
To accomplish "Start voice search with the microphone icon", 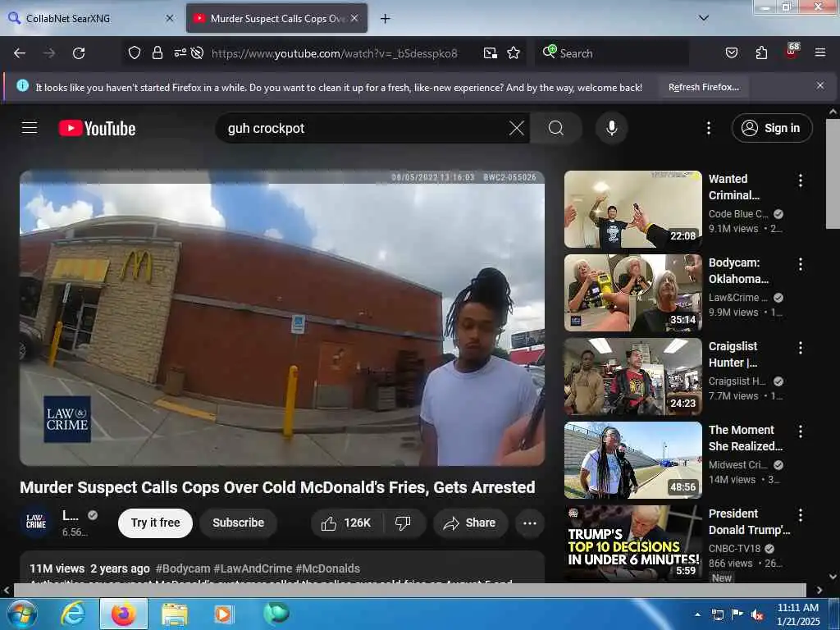I will point(611,128).
